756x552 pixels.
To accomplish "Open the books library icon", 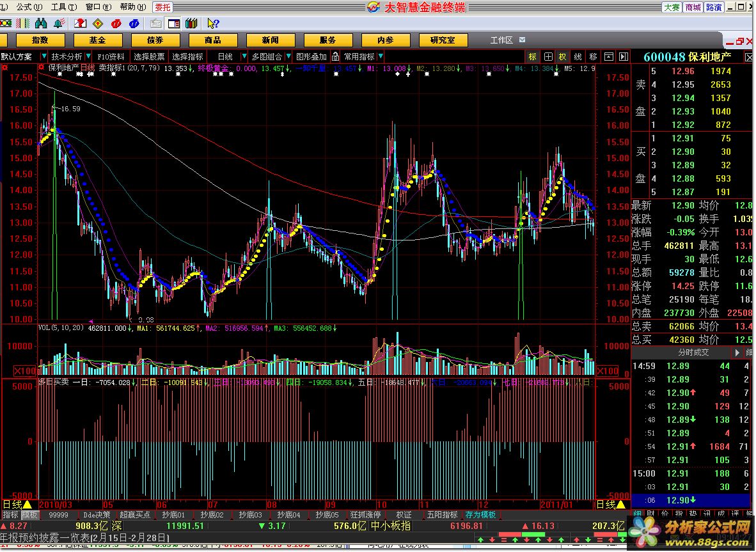I will (x=191, y=23).
